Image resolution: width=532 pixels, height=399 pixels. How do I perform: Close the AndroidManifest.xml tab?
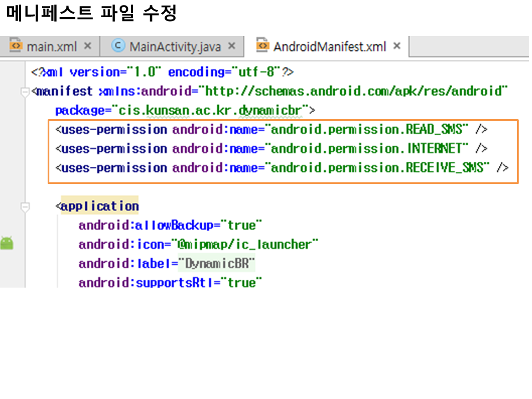pos(397,46)
